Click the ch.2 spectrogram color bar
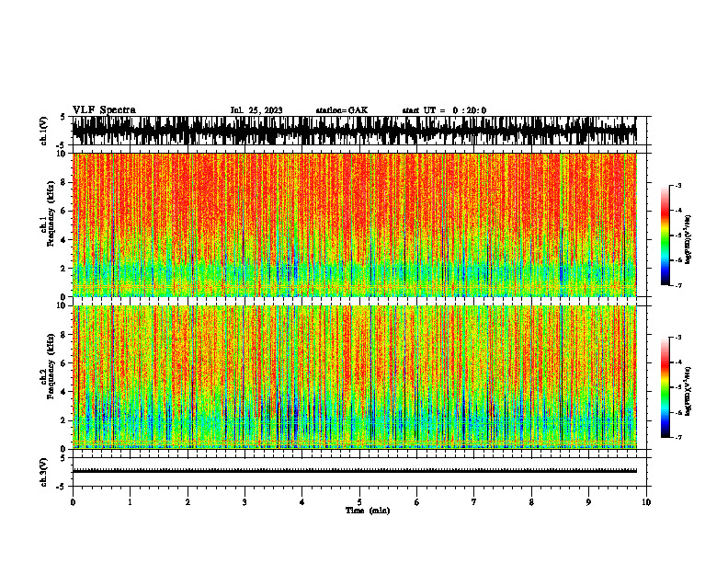Viewport: 728px width, 563px height. (665, 387)
